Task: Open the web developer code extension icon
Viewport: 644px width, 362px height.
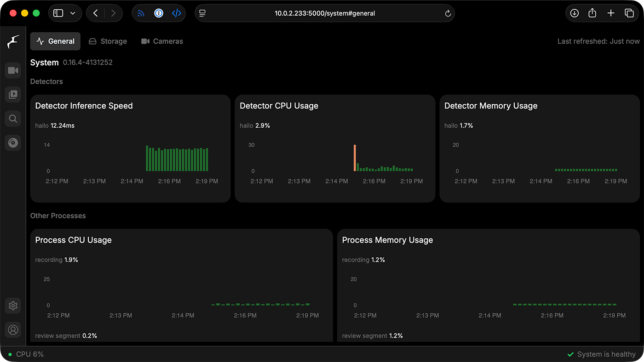Action: [176, 13]
